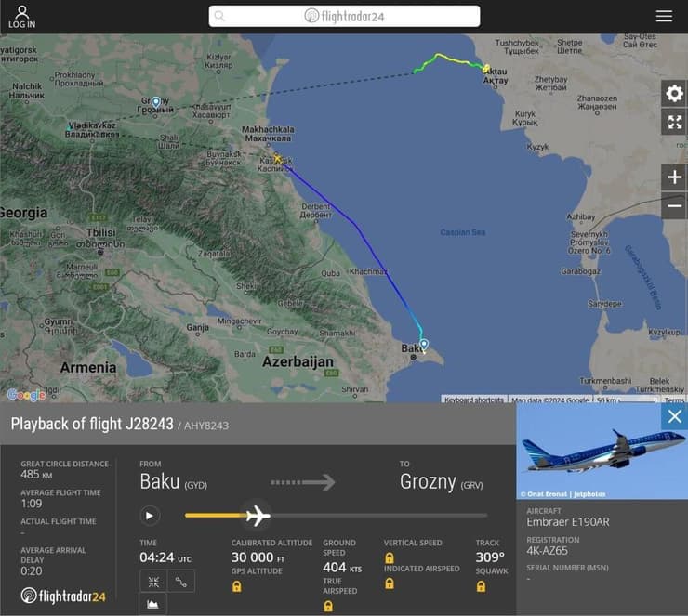Screen dimensions: 688x616
Task: Click the airplane marker on playback timeline
Action: (x=257, y=515)
